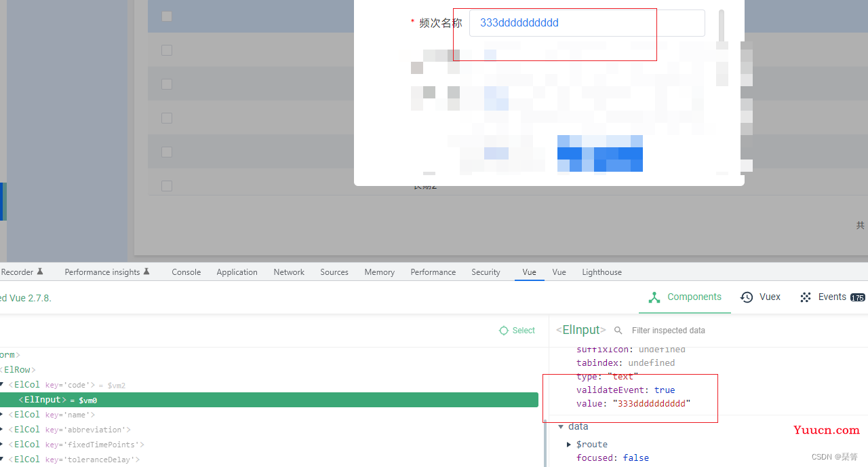Viewport: 868px width, 467px height.
Task: Switch to the Vuex panel
Action: tap(760, 297)
